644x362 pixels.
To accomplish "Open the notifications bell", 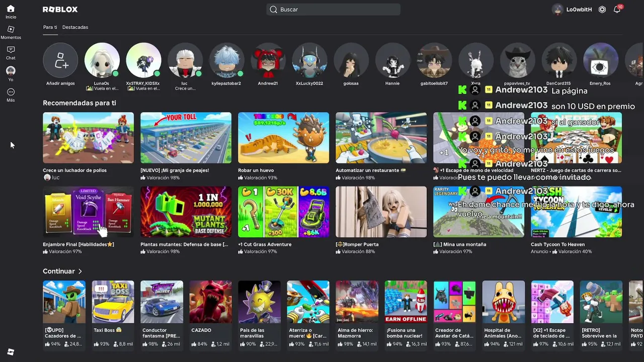I will (617, 10).
